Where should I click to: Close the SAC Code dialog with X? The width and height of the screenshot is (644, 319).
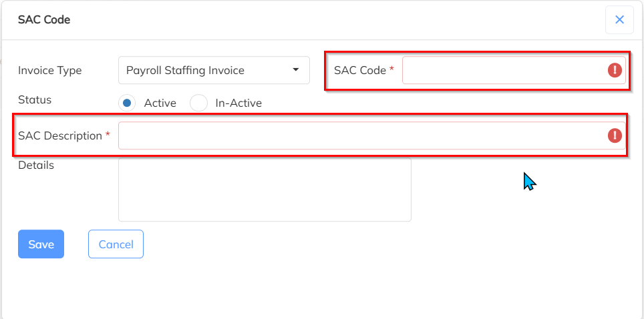pyautogui.click(x=619, y=20)
